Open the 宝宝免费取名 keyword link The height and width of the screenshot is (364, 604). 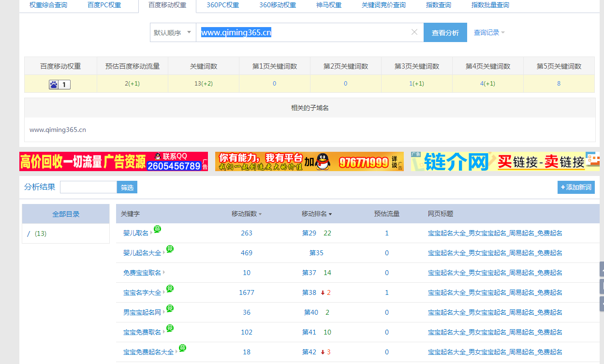[142, 332]
